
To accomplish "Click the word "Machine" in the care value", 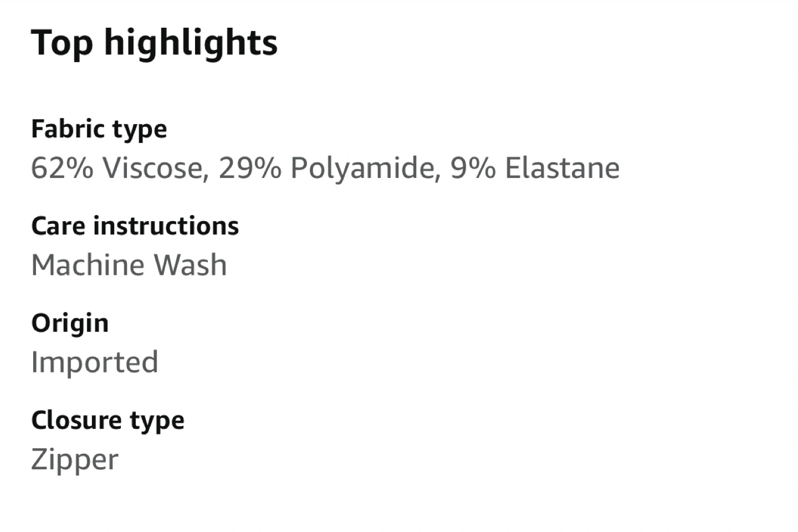I will point(88,265).
